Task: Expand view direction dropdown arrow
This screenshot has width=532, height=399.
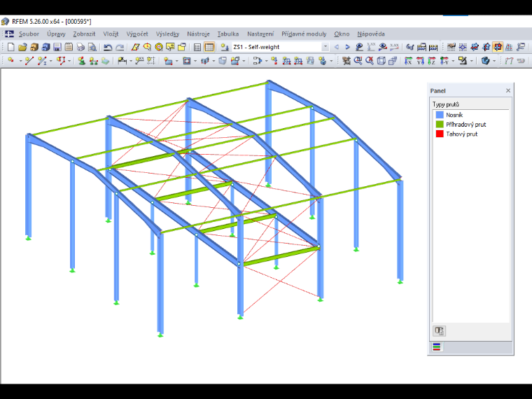Action: click(x=453, y=61)
